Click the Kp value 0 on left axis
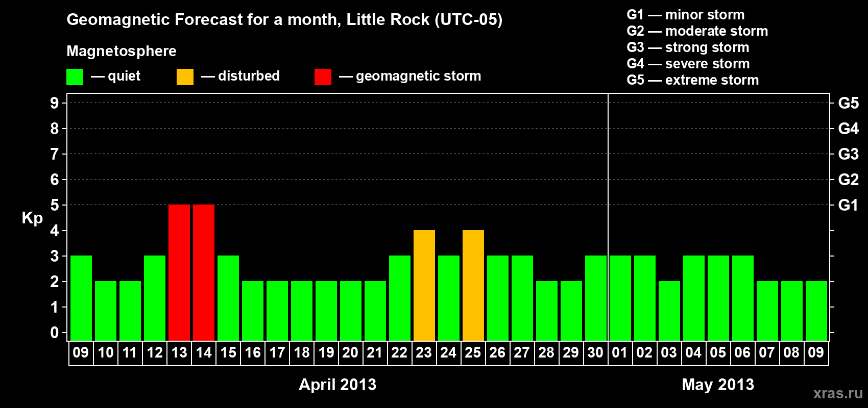 click(55, 333)
